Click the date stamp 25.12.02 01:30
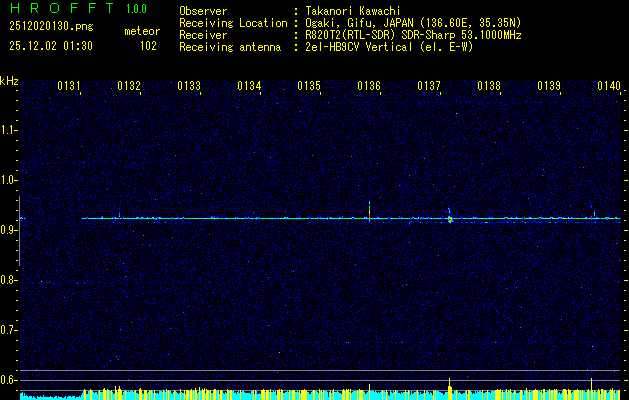629x400 pixels. (51, 46)
